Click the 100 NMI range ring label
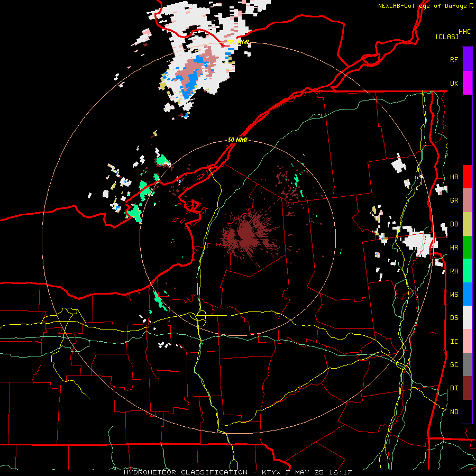Image resolution: width=476 pixels, height=476 pixels. coord(238,42)
